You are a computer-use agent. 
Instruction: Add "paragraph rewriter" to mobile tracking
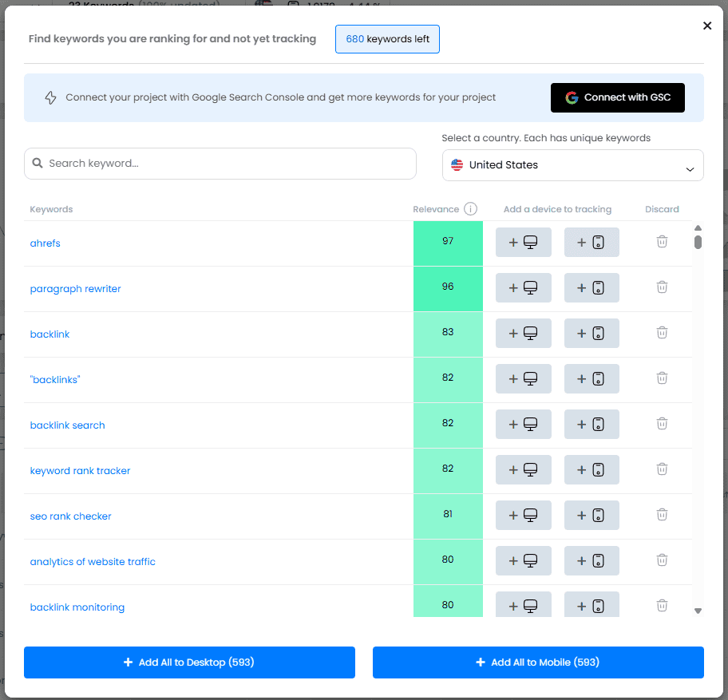pyautogui.click(x=591, y=287)
